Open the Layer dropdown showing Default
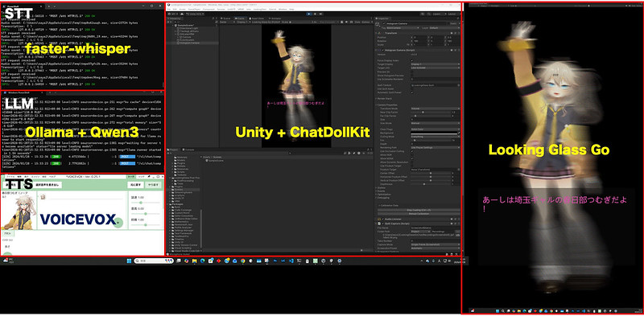Screen dimensions: 644x316 tap(444, 28)
